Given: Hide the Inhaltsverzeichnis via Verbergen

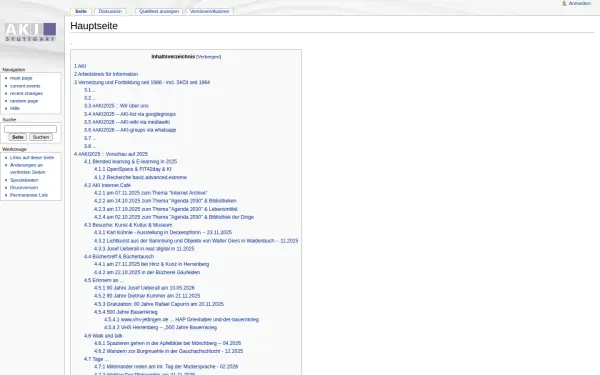Looking at the screenshot, I should coord(208,57).
